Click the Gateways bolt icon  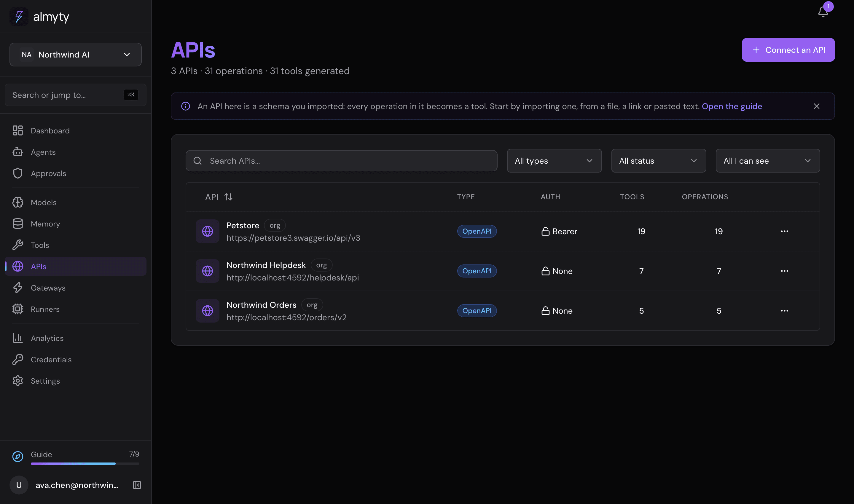[x=18, y=288]
